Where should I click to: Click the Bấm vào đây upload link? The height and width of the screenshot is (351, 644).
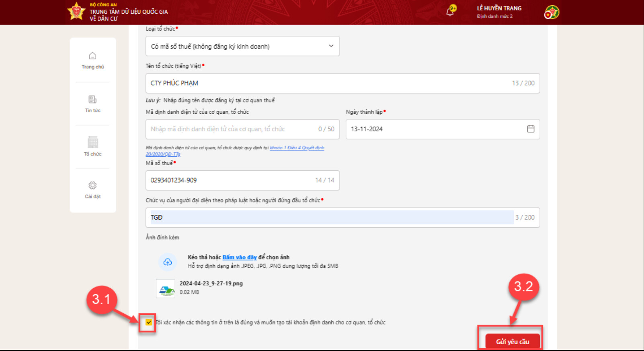coord(239,257)
